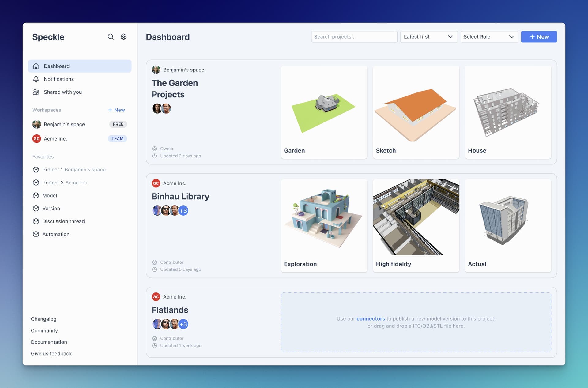Viewport: 588px width, 388px height.
Task: Select the Automation cube icon
Action: point(36,234)
